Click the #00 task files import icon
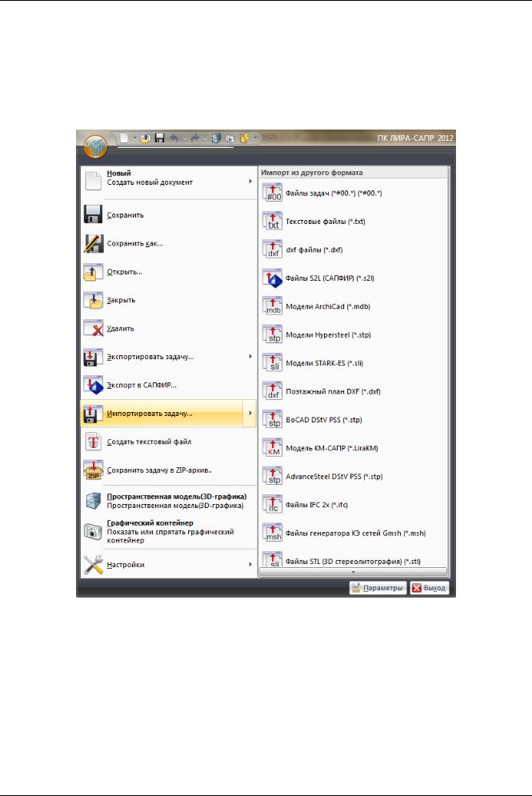This screenshot has height=796, width=532. click(273, 193)
